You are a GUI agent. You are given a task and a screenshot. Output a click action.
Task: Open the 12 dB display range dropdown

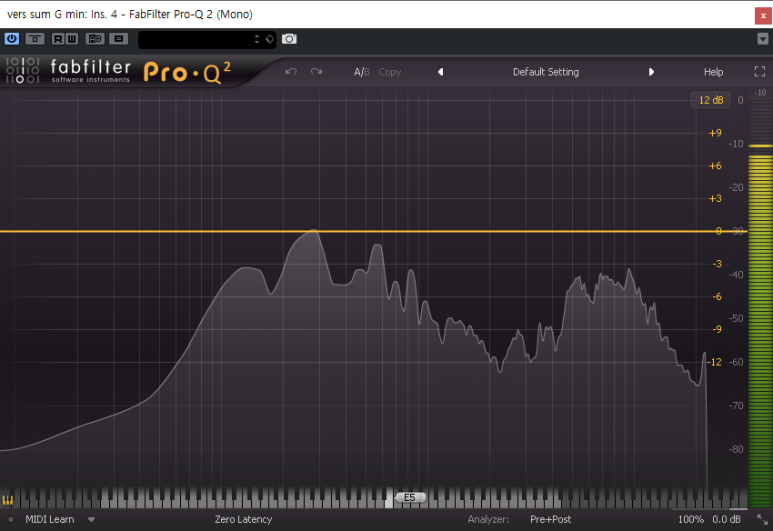click(711, 100)
